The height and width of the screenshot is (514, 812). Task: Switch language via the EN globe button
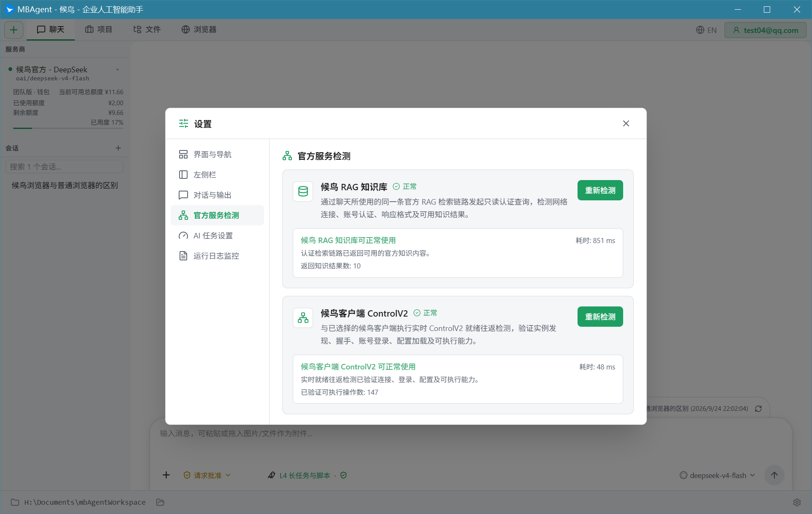706,30
